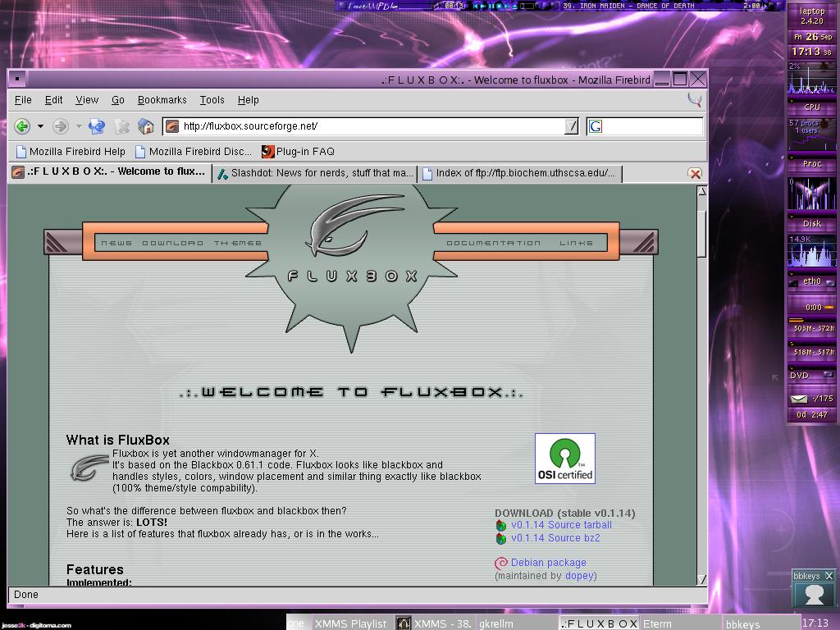Image resolution: width=840 pixels, height=630 pixels.
Task: Switch to the Index of ftp tab
Action: click(518, 173)
